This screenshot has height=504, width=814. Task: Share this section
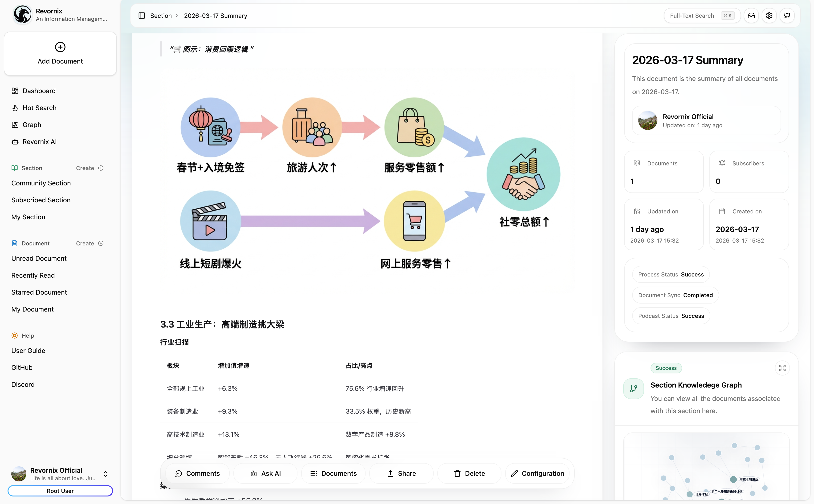(401, 473)
